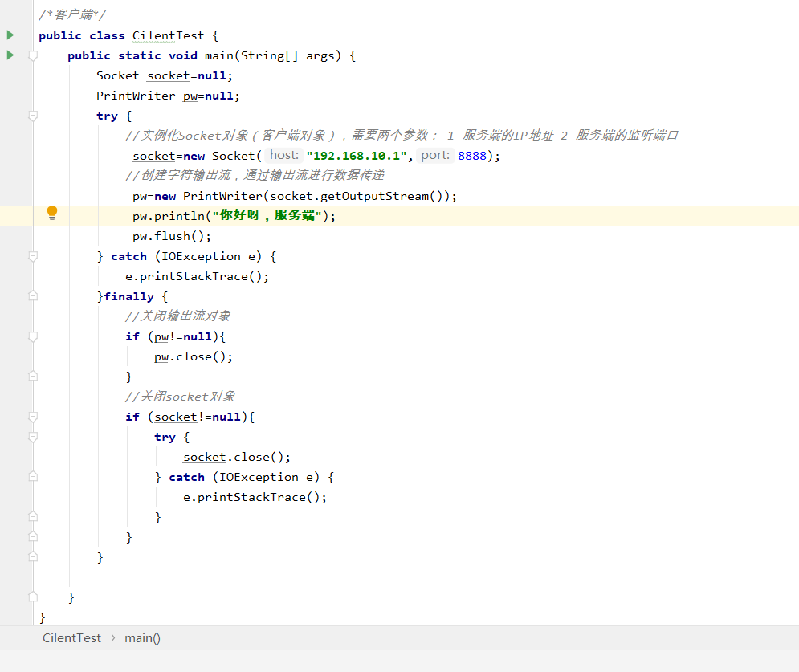Place cursor on pw.close() statement
799x672 pixels.
pyautogui.click(x=194, y=356)
